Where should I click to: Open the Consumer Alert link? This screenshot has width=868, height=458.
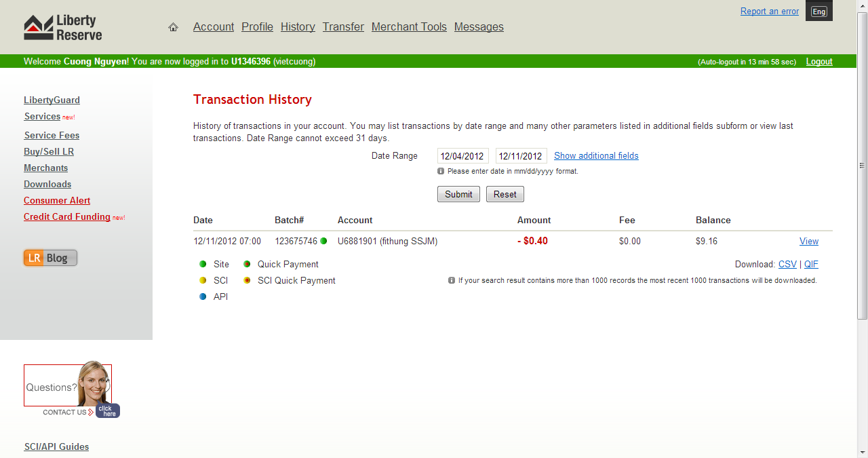[x=57, y=200]
